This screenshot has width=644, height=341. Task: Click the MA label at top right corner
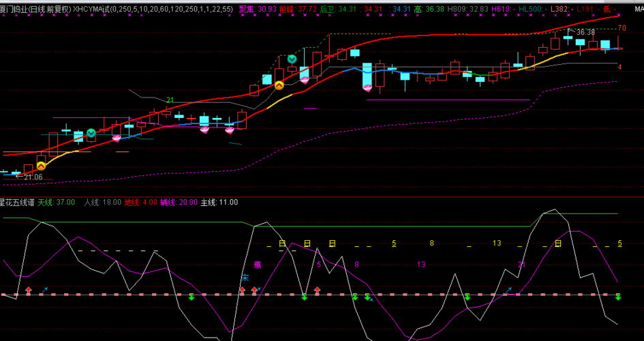point(637,9)
